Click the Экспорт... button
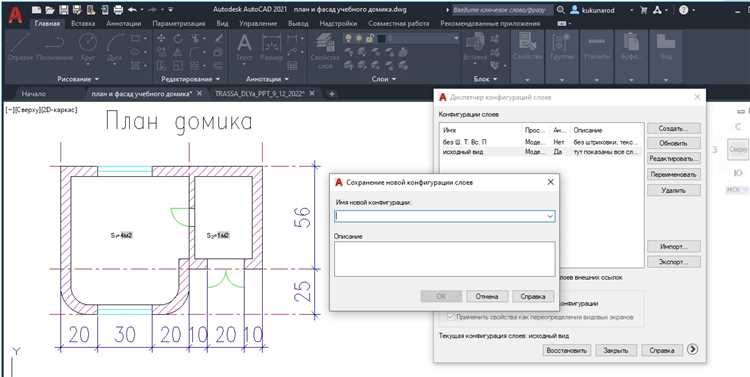Viewport: 750px width, 377px height. click(x=673, y=262)
